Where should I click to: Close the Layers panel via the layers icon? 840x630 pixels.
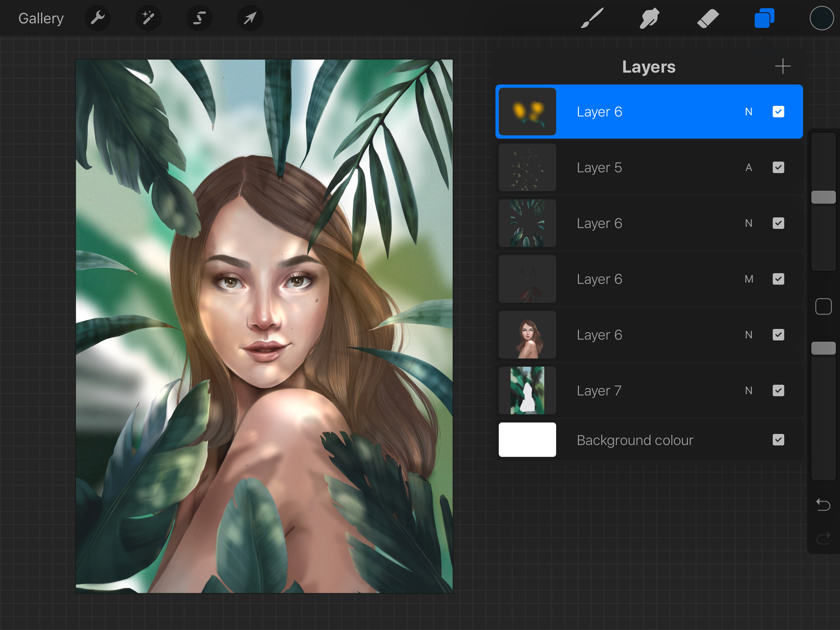pyautogui.click(x=764, y=18)
